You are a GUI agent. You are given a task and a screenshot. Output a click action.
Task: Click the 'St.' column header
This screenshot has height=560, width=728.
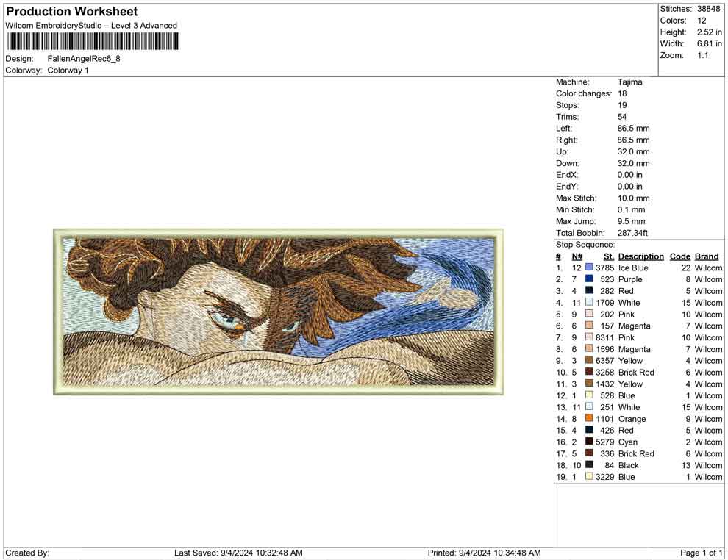click(x=609, y=256)
